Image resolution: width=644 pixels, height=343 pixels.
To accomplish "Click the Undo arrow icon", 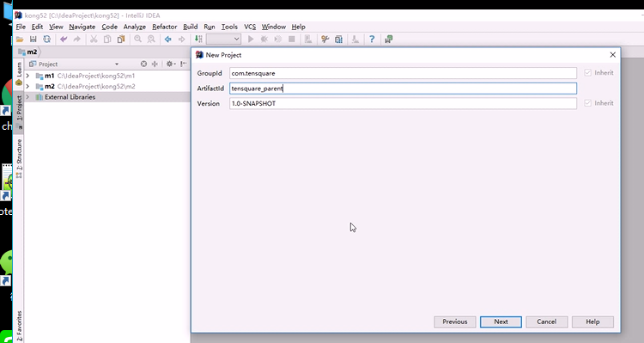I will [x=64, y=39].
